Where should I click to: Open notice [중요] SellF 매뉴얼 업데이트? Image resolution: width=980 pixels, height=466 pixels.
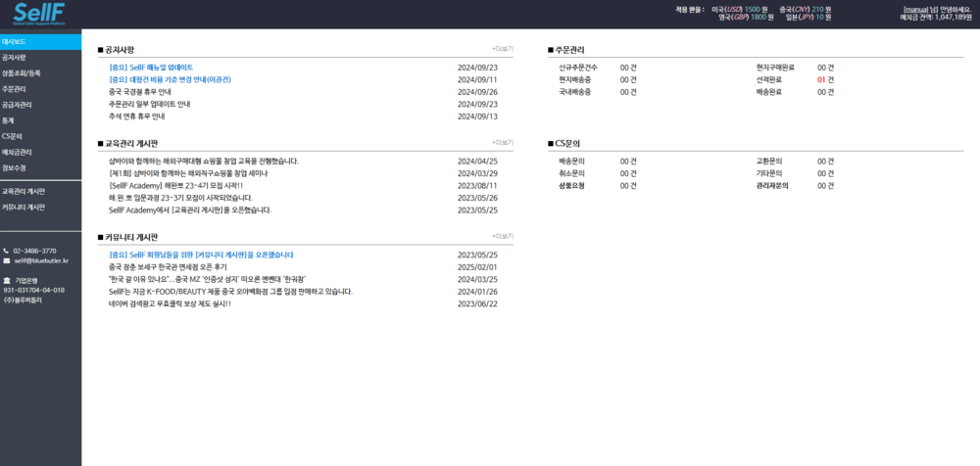(x=151, y=67)
